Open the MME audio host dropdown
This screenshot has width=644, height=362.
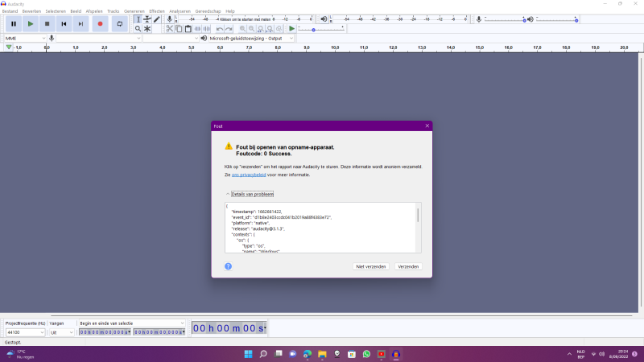(x=25, y=38)
